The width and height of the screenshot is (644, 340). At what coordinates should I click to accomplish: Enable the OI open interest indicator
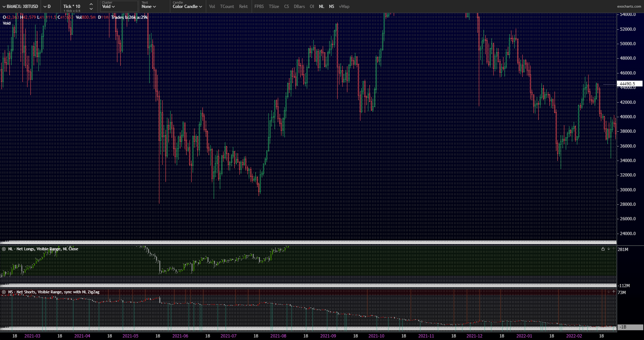(312, 7)
